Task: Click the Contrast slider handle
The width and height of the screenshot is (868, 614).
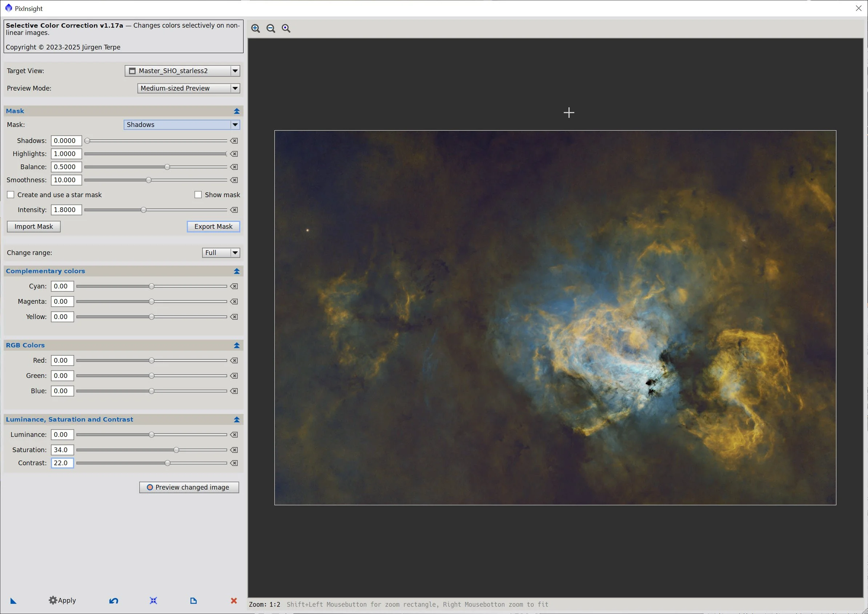Action: pyautogui.click(x=168, y=463)
